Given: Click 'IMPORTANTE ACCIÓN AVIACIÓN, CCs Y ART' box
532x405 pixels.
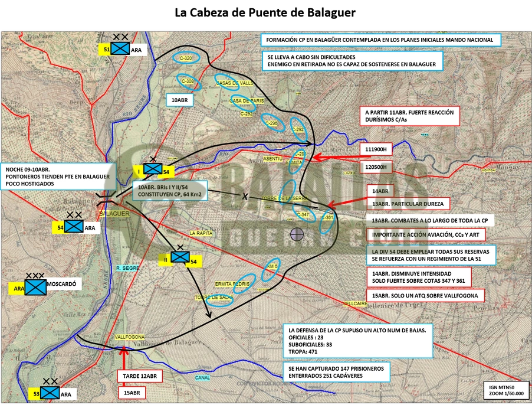Looking at the screenshot, I should (x=426, y=234).
